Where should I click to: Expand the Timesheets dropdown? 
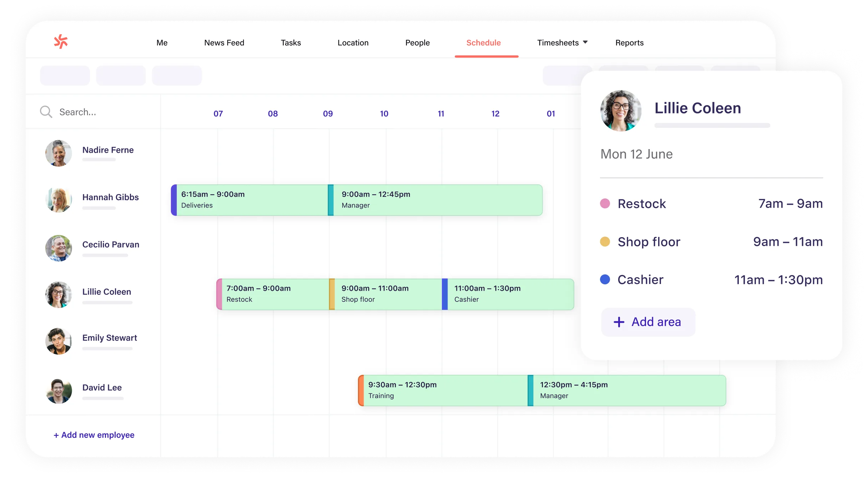[x=585, y=42]
